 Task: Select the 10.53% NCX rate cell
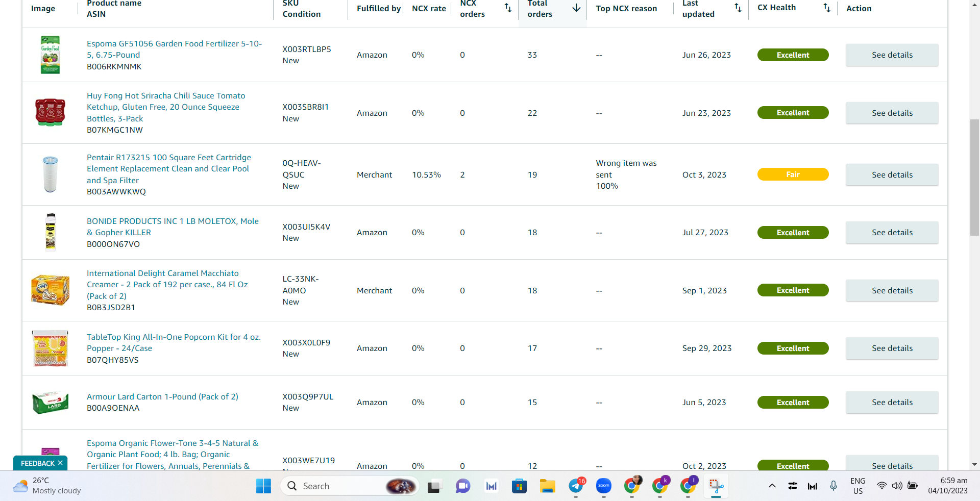coord(426,175)
